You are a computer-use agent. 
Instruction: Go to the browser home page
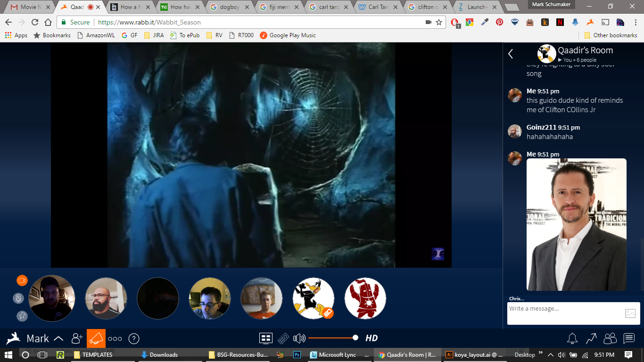pyautogui.click(x=48, y=22)
